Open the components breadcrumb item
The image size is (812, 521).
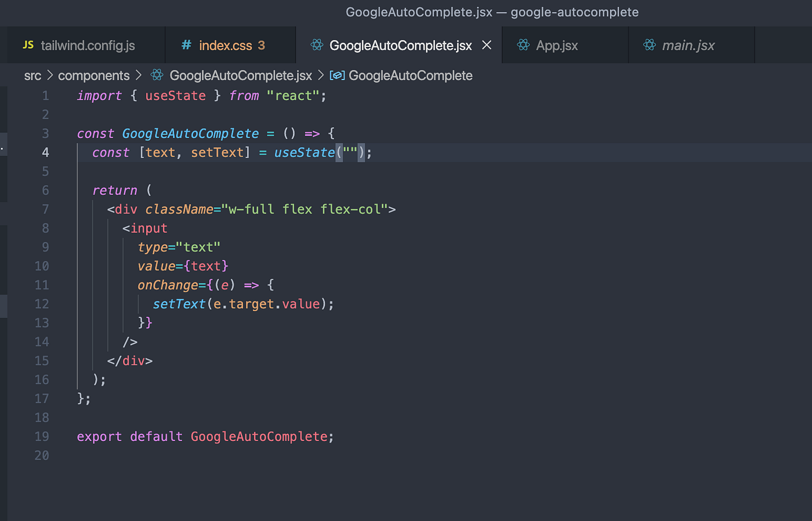point(93,75)
